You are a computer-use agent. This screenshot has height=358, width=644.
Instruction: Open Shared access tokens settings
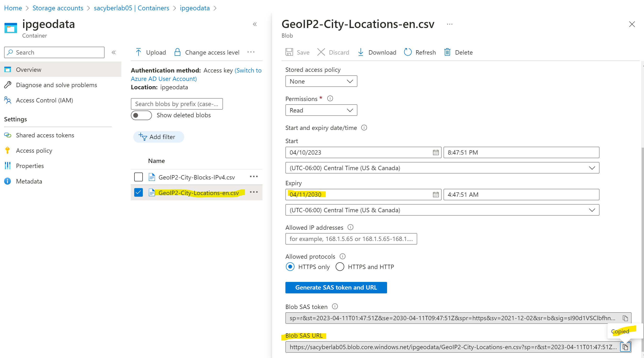coord(45,135)
